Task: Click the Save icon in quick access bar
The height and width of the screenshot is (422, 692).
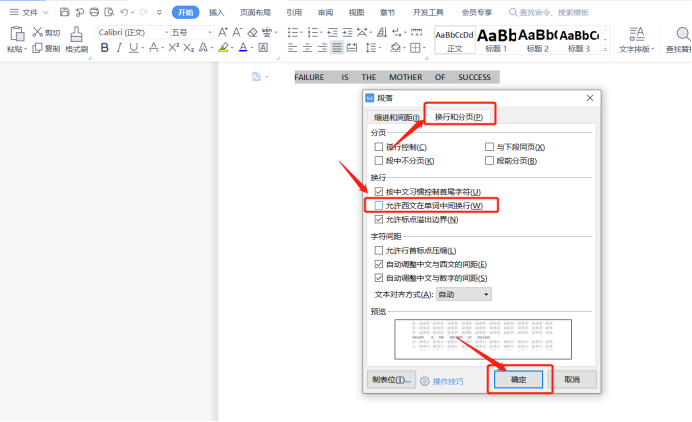Action: 64,12
